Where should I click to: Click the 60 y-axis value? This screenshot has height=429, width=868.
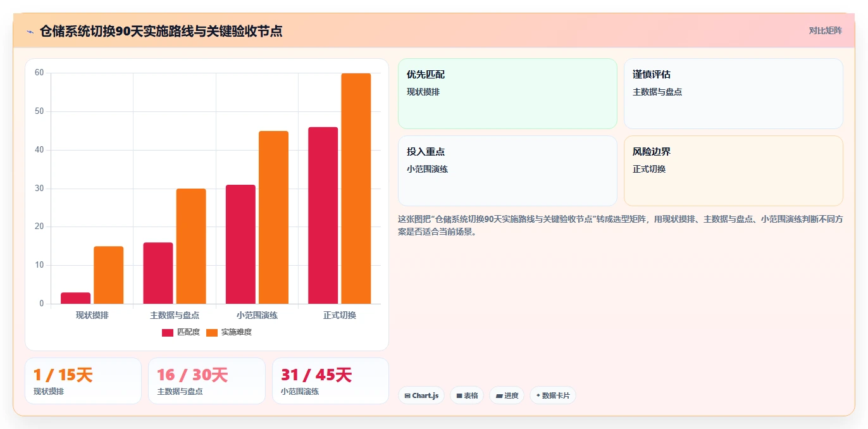39,73
